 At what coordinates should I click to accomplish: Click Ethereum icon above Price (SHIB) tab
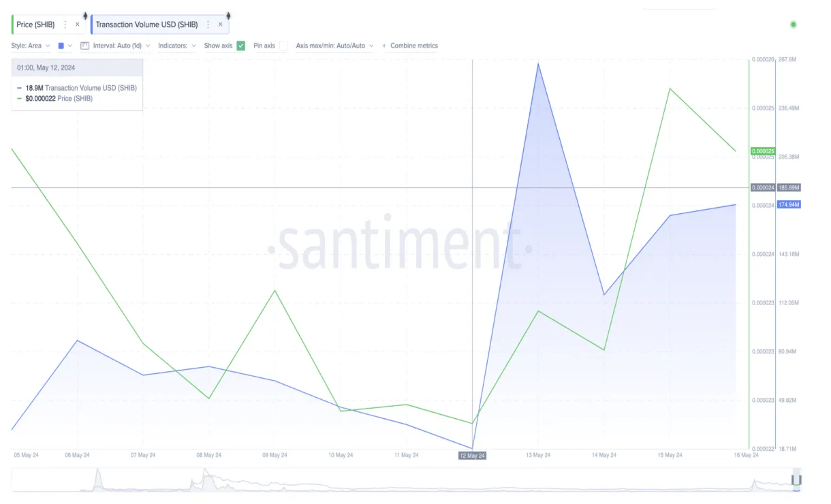click(x=85, y=16)
